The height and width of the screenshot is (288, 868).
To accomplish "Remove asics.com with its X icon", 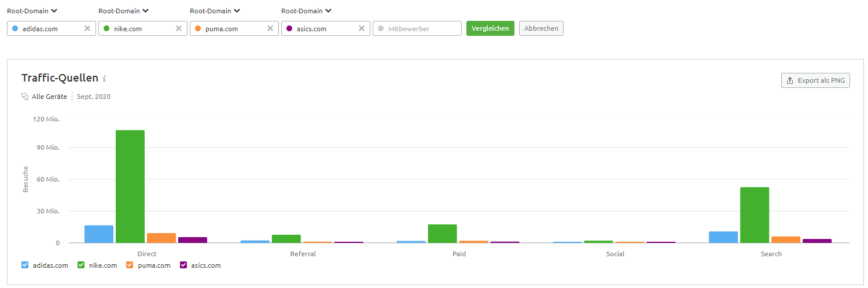I will tap(362, 28).
